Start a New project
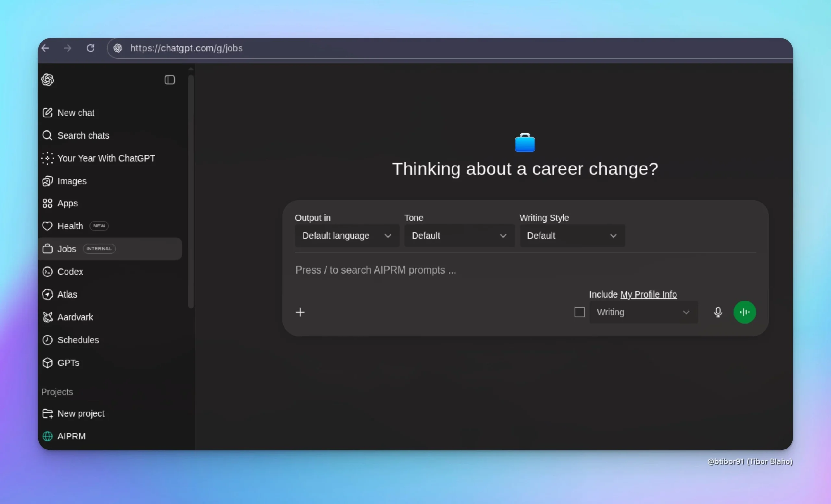The image size is (831, 504). 81,414
